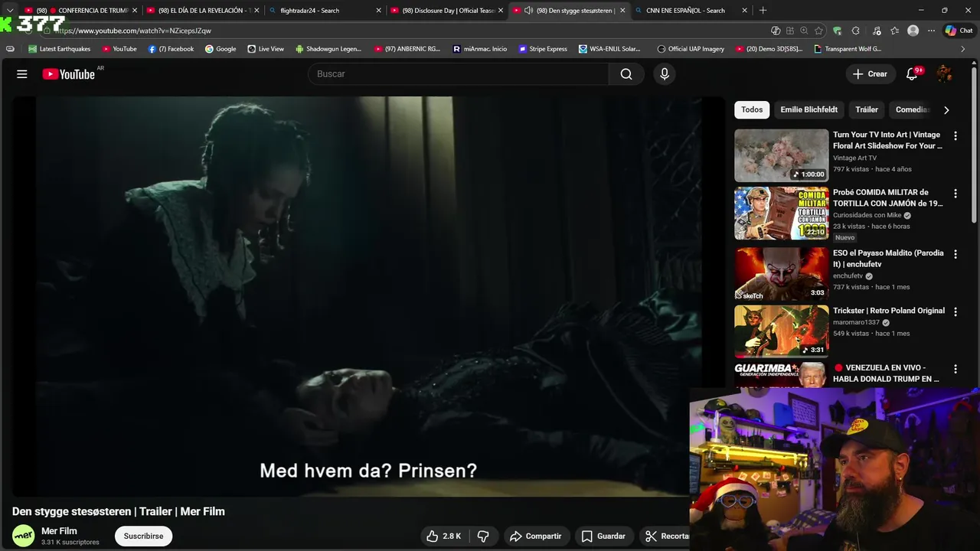Open the notifications bell
Viewport: 980px width, 551px height.
click(x=912, y=74)
